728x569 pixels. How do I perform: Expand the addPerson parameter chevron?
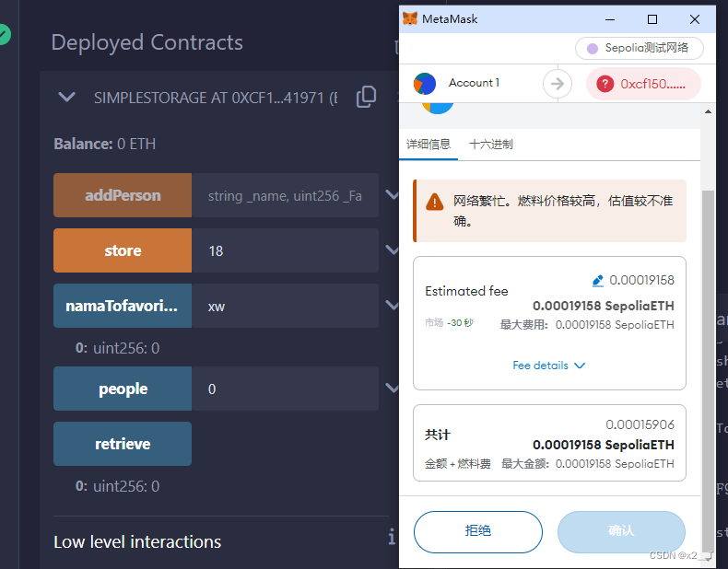[393, 195]
